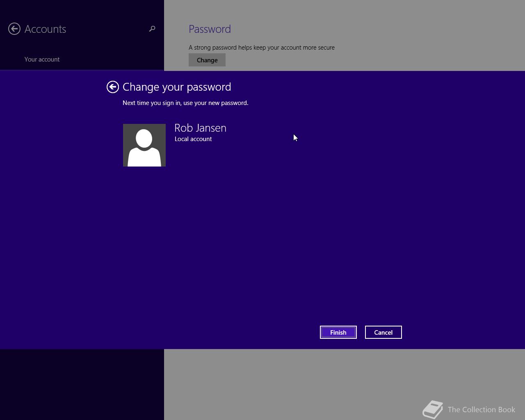Screen dimensions: 525x420
Task: Click 'A strong password helps' description
Action: [x=262, y=48]
